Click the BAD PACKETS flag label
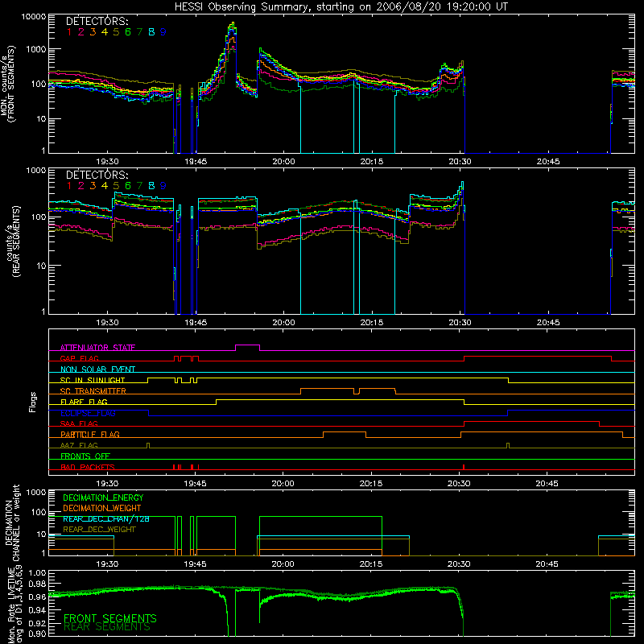 [x=88, y=467]
